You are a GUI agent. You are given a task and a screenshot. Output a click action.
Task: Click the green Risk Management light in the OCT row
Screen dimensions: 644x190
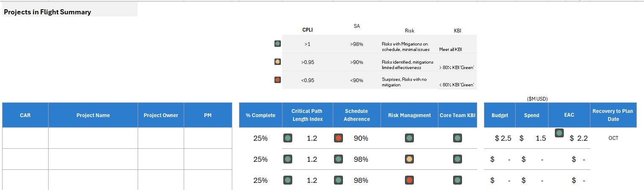pyautogui.click(x=409, y=138)
